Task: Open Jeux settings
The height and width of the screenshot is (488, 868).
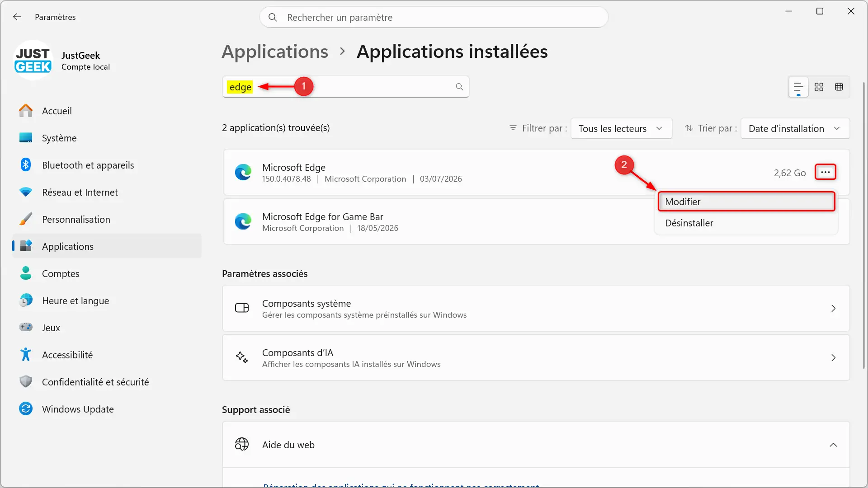Action: 107,328
